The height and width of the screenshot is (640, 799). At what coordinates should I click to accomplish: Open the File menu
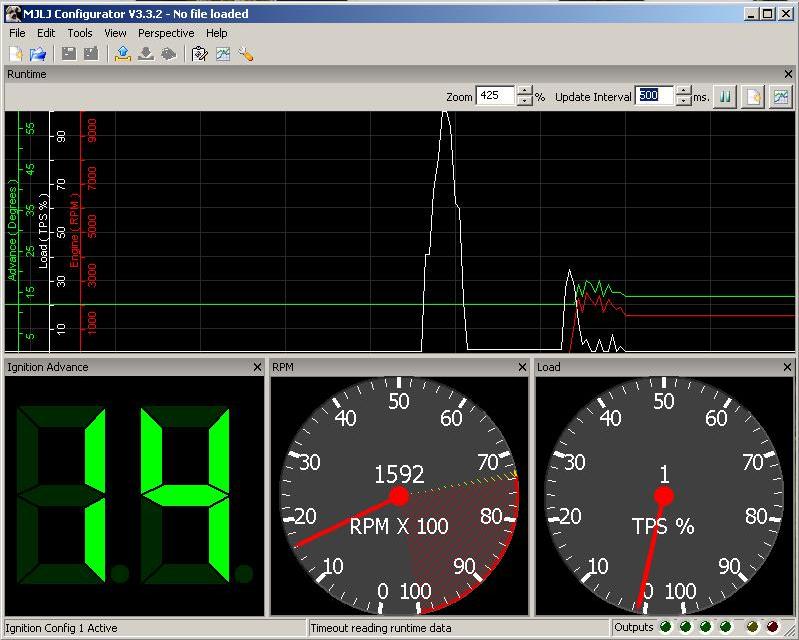click(x=17, y=33)
